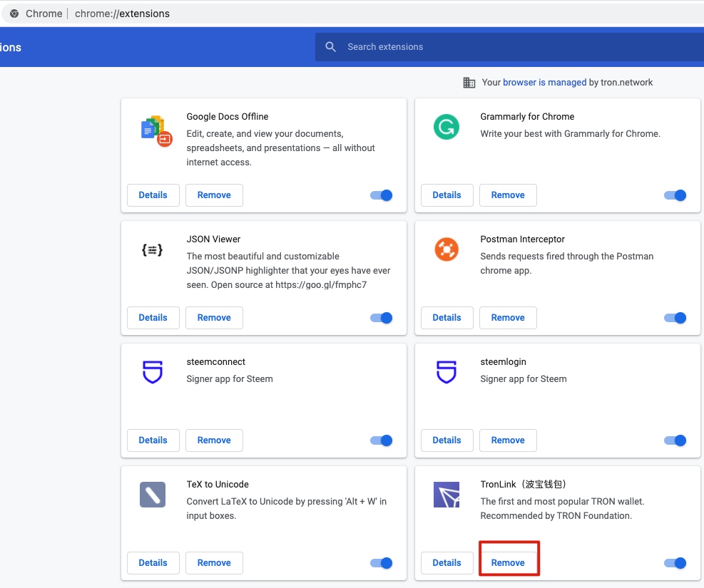Click the TeX to Unicode icon
The image size is (704, 588).
(152, 495)
